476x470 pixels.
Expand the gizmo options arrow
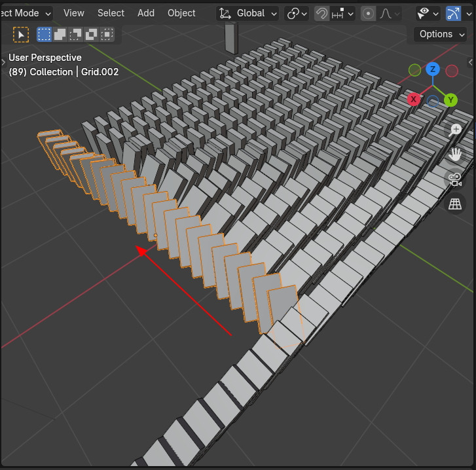[469, 14]
